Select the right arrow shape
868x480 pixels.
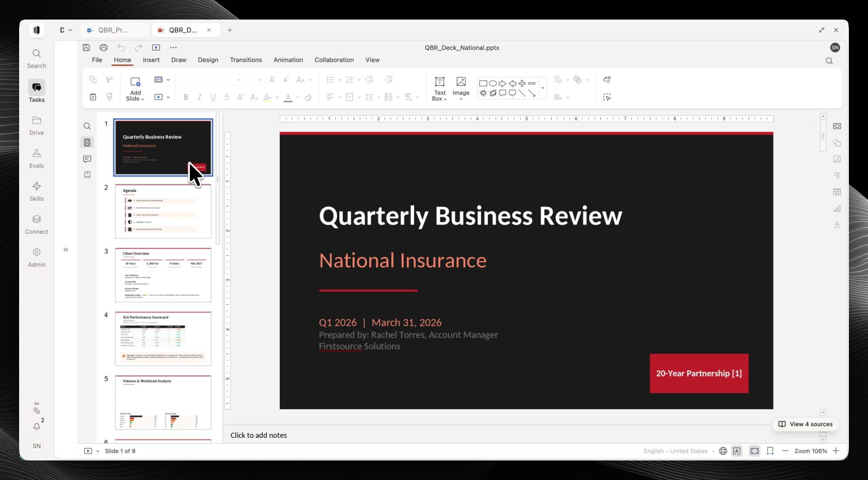click(502, 84)
